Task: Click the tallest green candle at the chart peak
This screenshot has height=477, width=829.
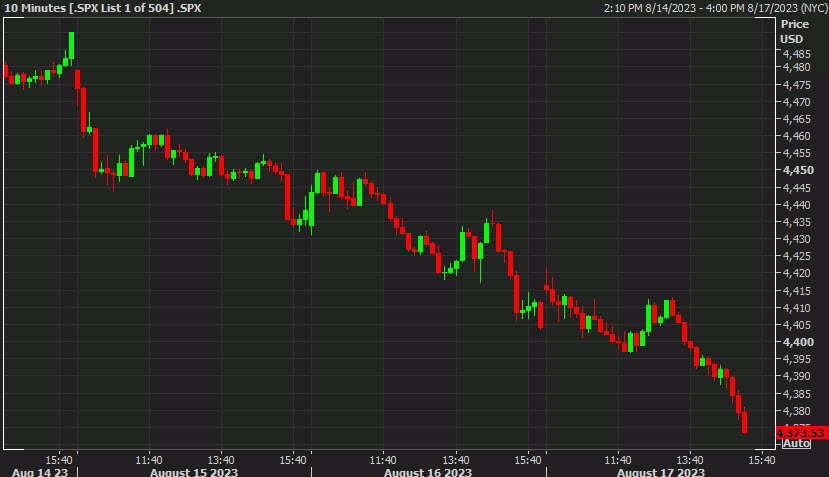Action: 72,46
